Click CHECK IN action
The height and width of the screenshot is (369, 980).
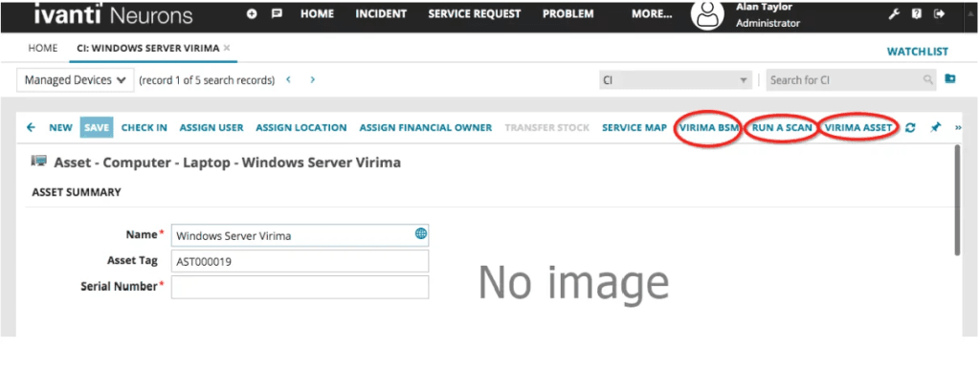pyautogui.click(x=145, y=127)
